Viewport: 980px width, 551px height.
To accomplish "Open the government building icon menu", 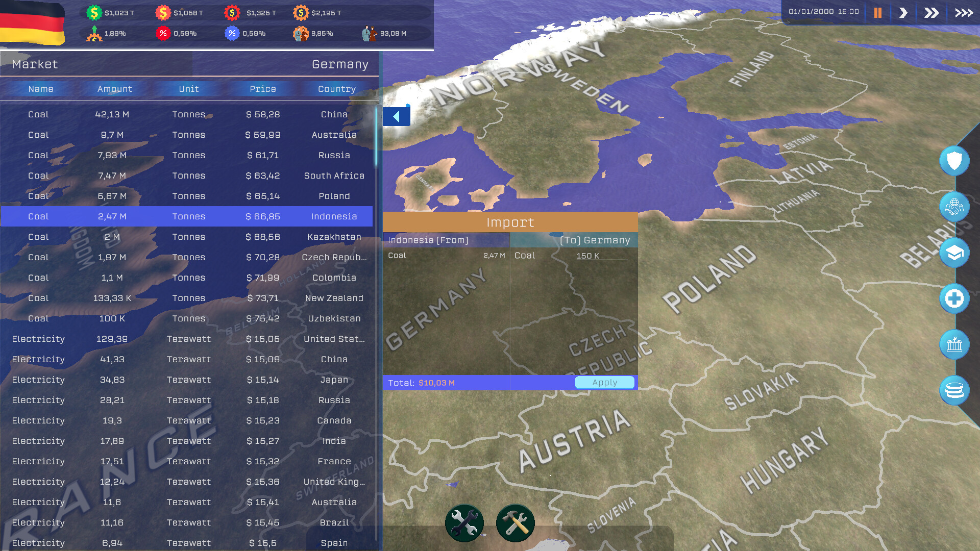I will pos(954,345).
